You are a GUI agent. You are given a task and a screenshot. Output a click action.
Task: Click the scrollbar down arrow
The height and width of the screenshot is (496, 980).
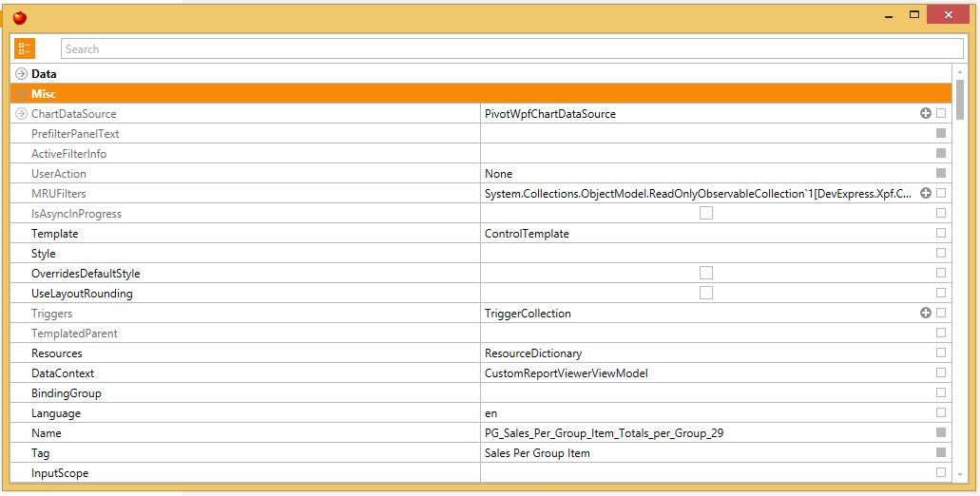point(960,475)
